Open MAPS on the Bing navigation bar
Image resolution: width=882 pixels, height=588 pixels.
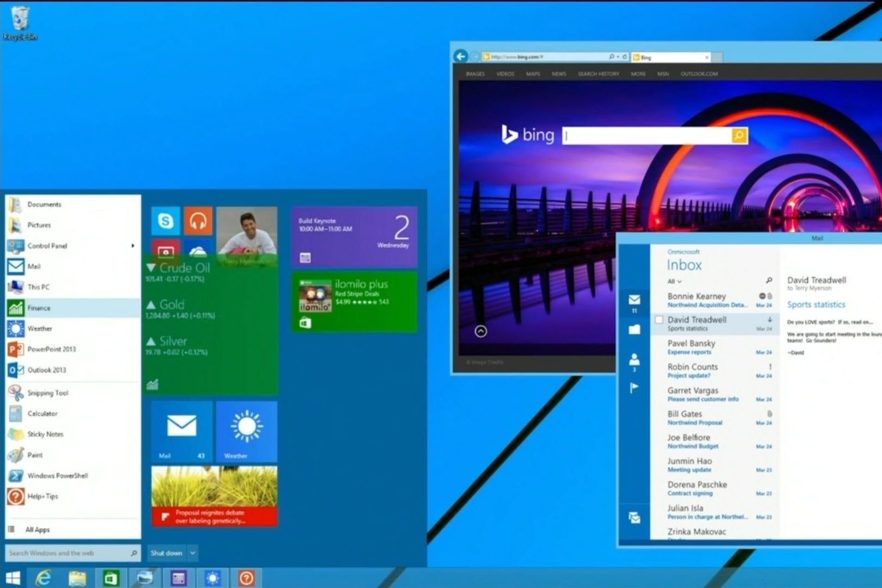tap(533, 73)
